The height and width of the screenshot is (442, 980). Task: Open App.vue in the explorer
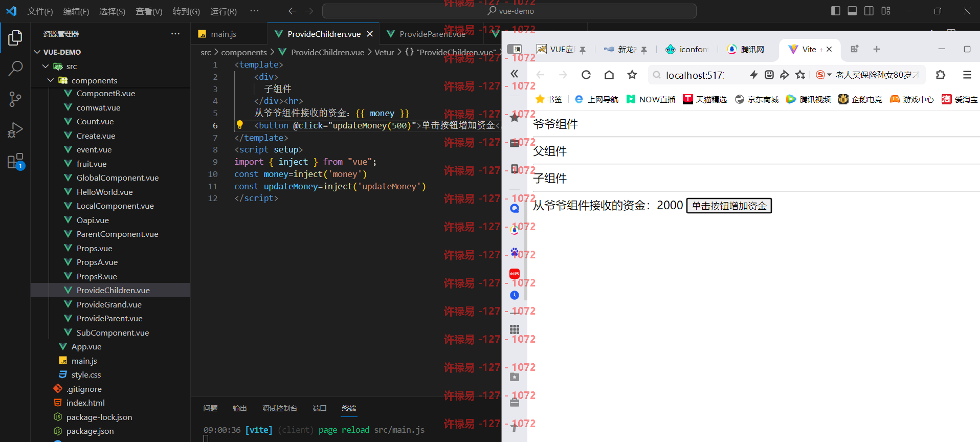(x=86, y=347)
